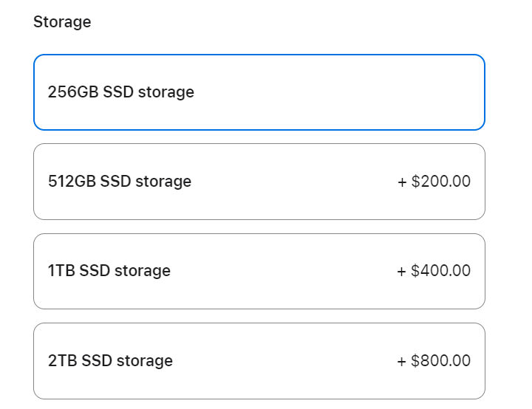Screen dimensions: 532x409
Task: Select the 256GB SSD storage option
Action: [x=259, y=92]
